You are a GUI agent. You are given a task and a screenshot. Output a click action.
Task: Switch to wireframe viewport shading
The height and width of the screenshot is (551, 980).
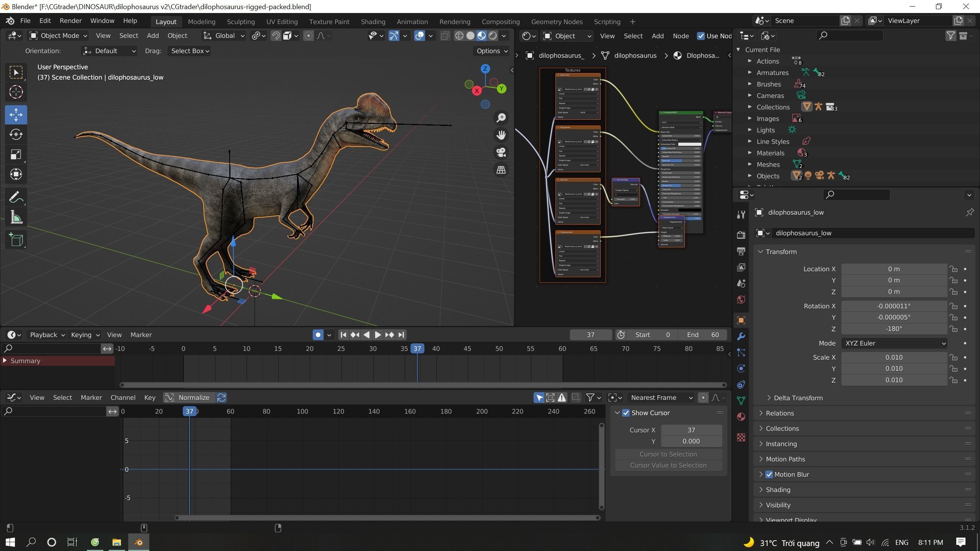pyautogui.click(x=459, y=36)
